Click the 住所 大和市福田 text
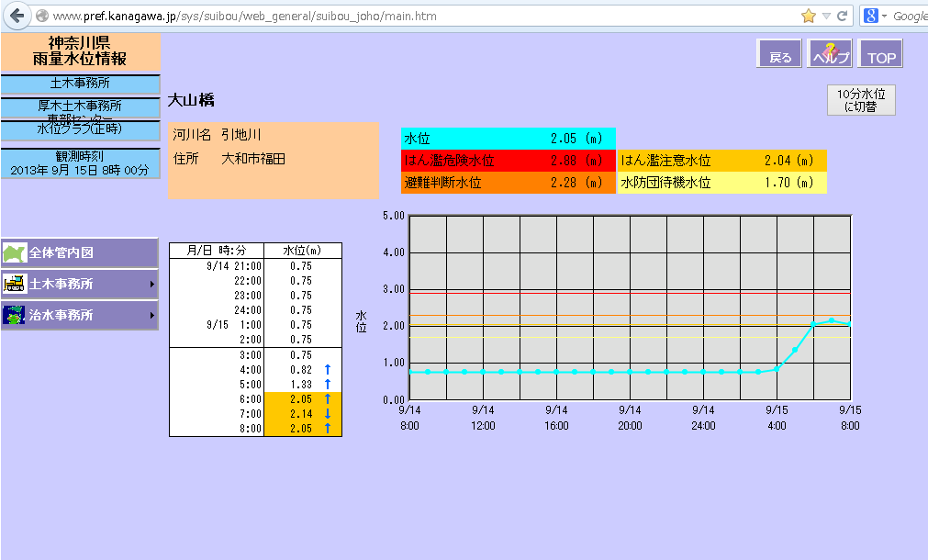The height and width of the screenshot is (560, 928). coord(229,159)
